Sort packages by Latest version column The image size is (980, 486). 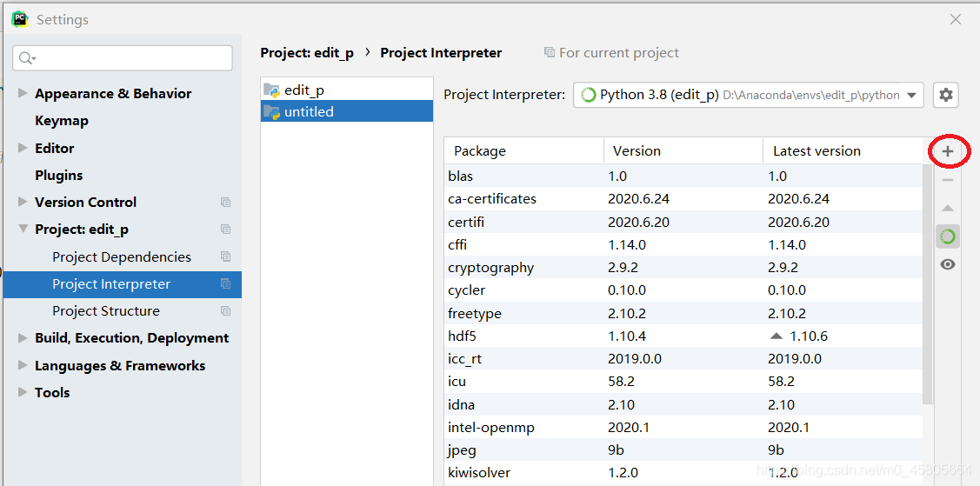pyautogui.click(x=817, y=151)
